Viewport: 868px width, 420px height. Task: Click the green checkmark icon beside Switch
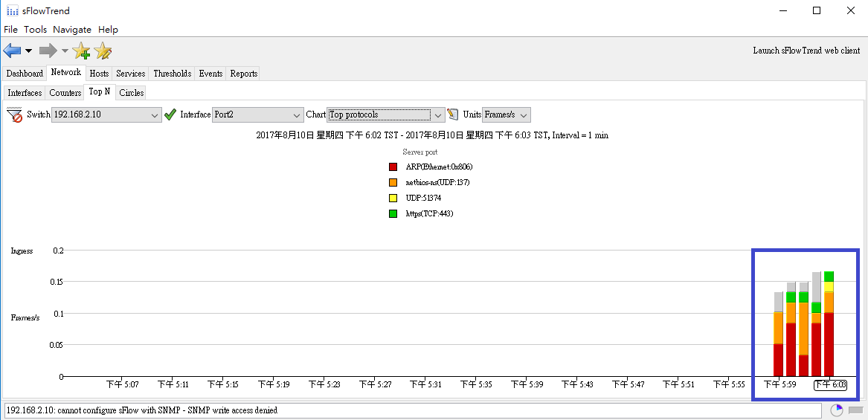[170, 115]
